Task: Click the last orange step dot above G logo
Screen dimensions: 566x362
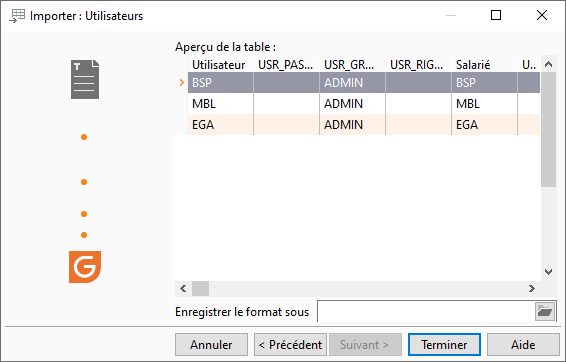Action: point(84,235)
